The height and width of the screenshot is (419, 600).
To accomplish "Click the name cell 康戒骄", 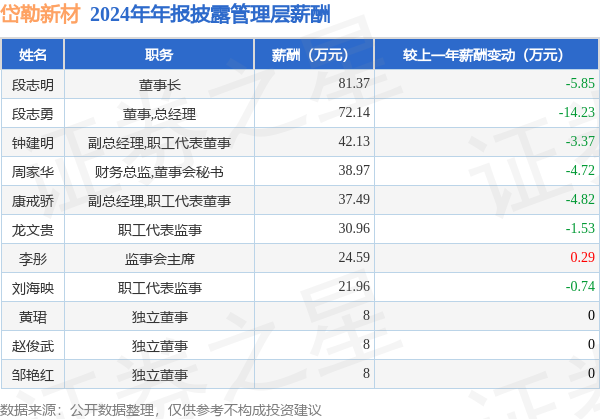I will coord(33,201).
